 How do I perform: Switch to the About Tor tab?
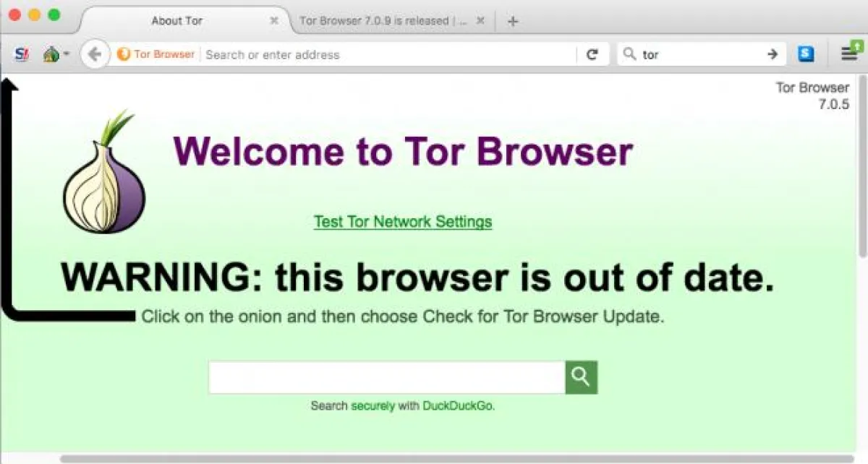coord(177,21)
